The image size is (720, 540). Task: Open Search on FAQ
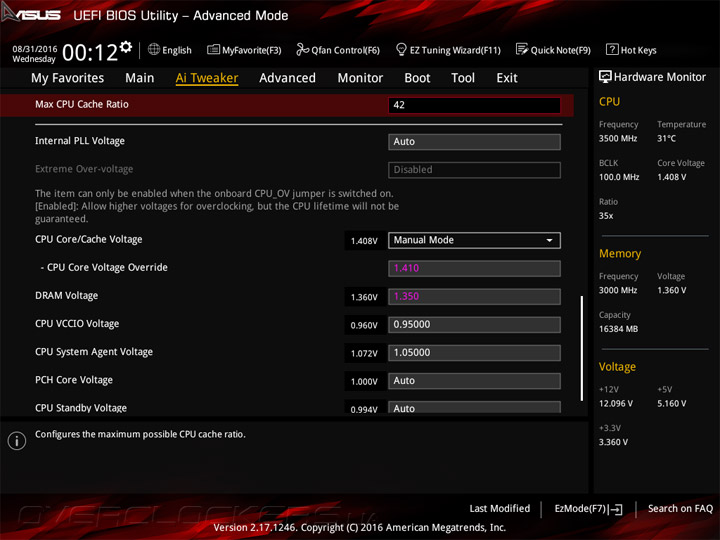[680, 508]
